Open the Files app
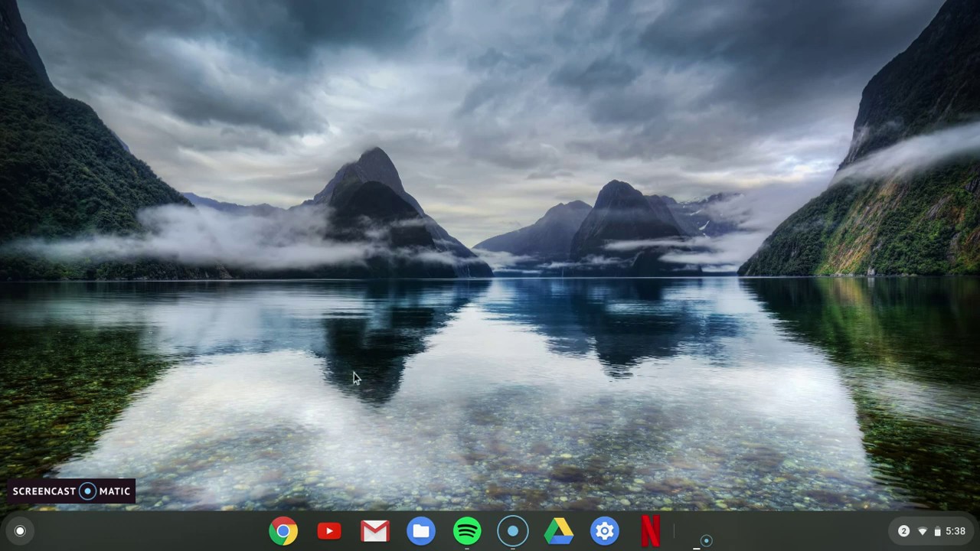980x551 pixels. click(x=421, y=531)
